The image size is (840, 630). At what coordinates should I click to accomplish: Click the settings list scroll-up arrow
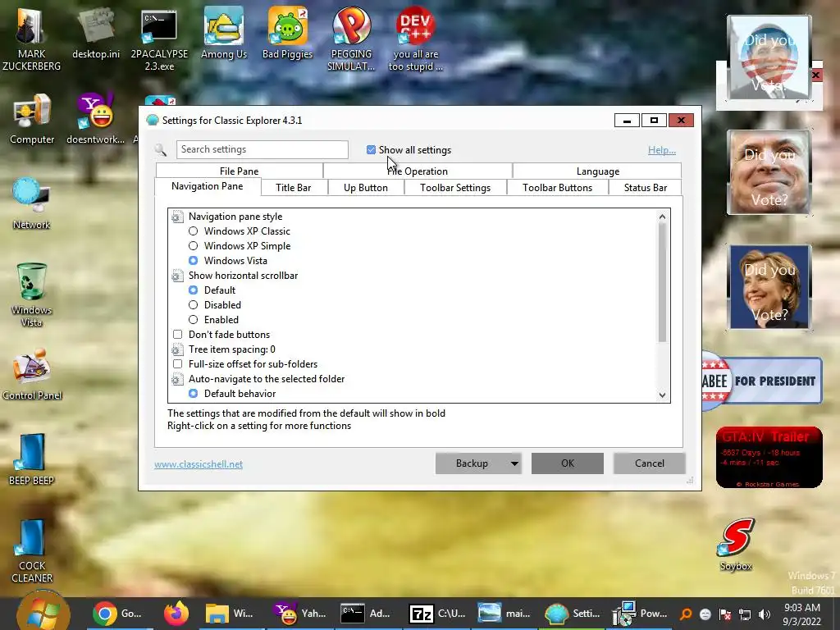tap(662, 217)
